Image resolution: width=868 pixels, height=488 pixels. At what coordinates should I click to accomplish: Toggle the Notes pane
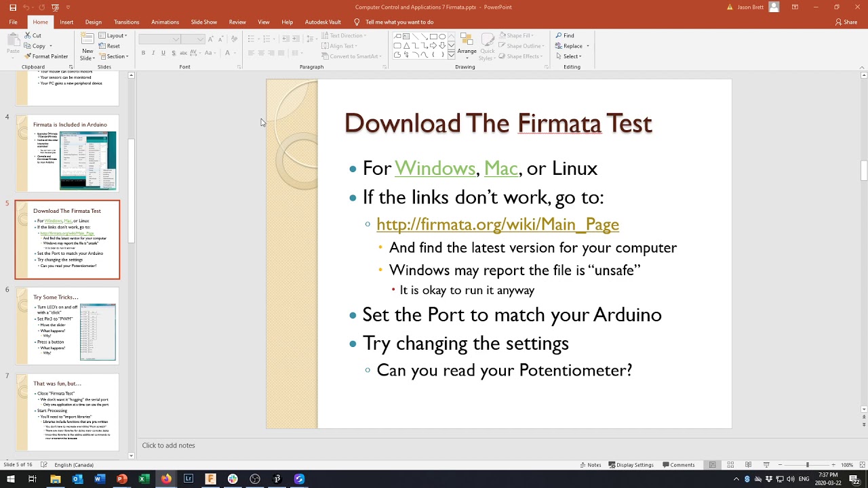590,465
